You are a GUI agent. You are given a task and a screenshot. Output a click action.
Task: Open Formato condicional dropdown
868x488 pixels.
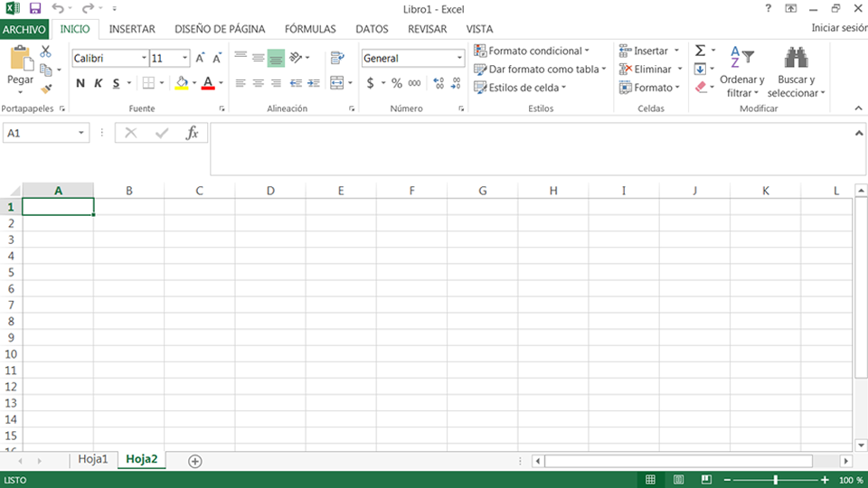532,51
